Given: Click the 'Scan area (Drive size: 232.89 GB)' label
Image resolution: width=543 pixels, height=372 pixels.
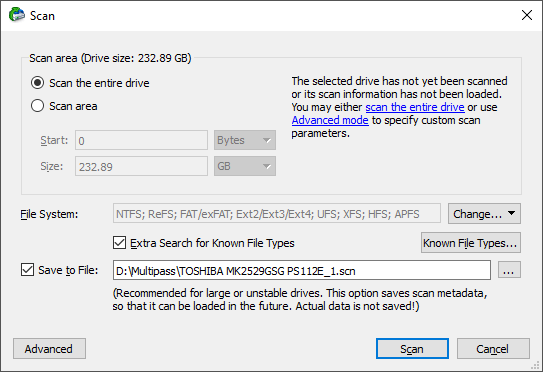Looking at the screenshot, I should click(110, 58).
